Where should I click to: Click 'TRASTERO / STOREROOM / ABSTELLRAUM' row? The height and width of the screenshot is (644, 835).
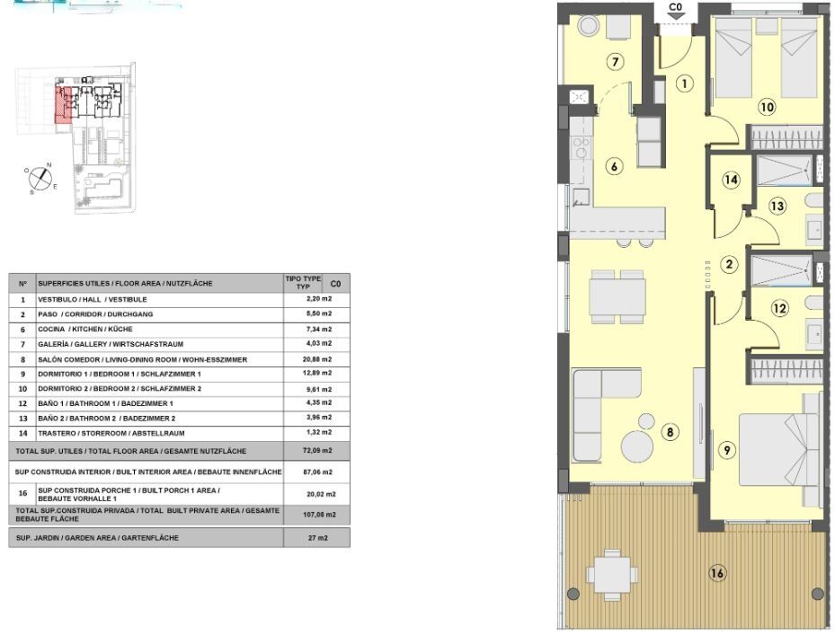point(179,433)
